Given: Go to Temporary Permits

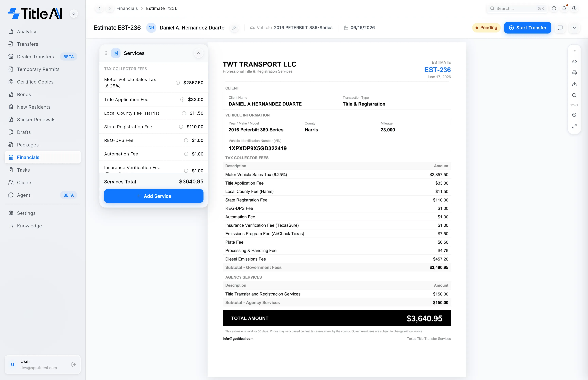Looking at the screenshot, I should pyautogui.click(x=43, y=69).
